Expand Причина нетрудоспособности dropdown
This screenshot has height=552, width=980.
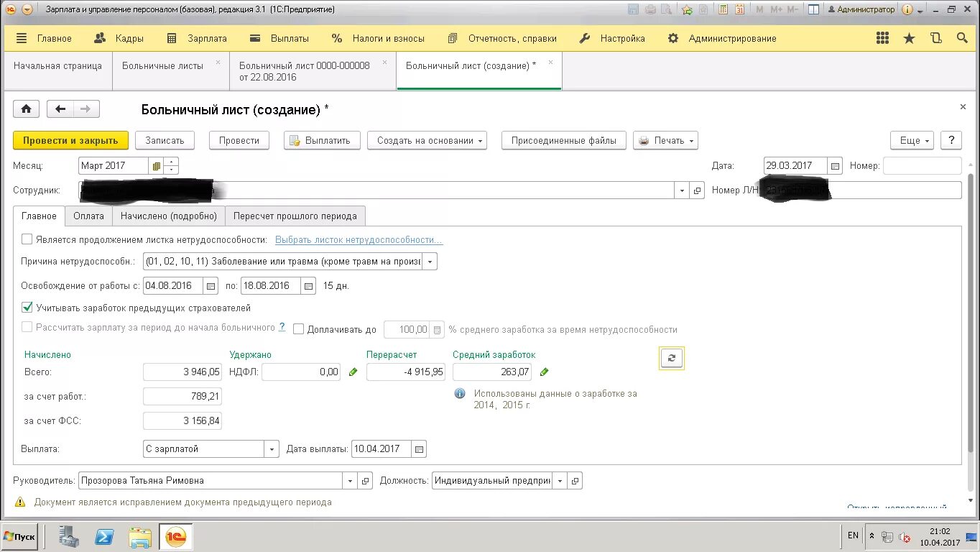click(x=430, y=262)
